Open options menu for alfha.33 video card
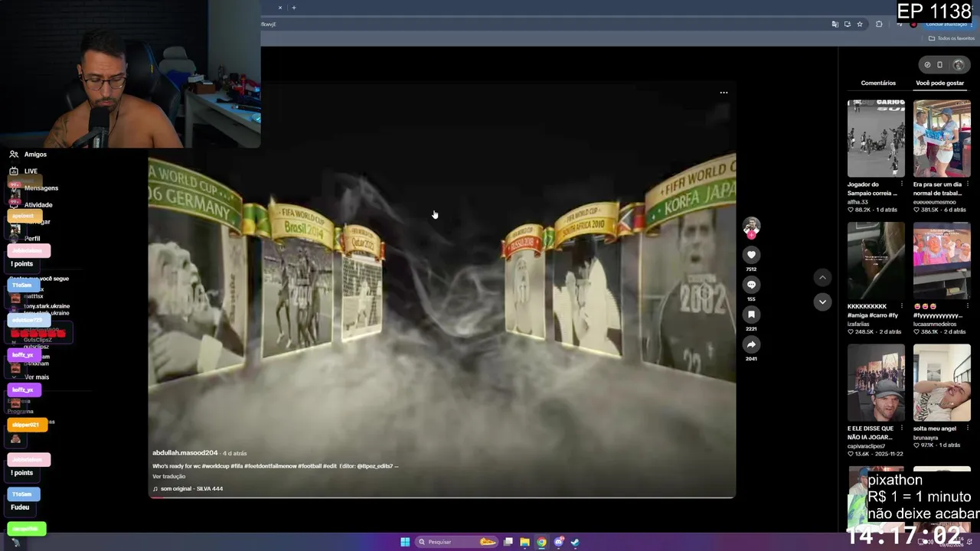The width and height of the screenshot is (980, 551). tap(901, 184)
